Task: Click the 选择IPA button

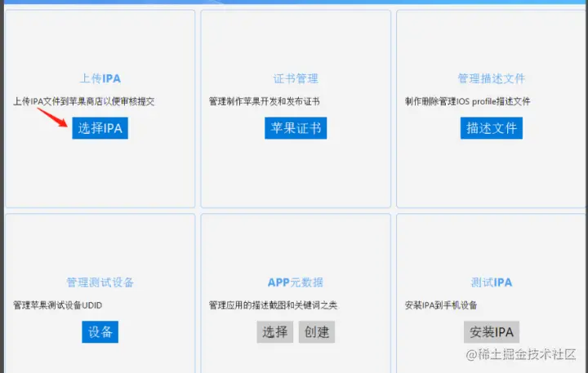Action: (100, 128)
